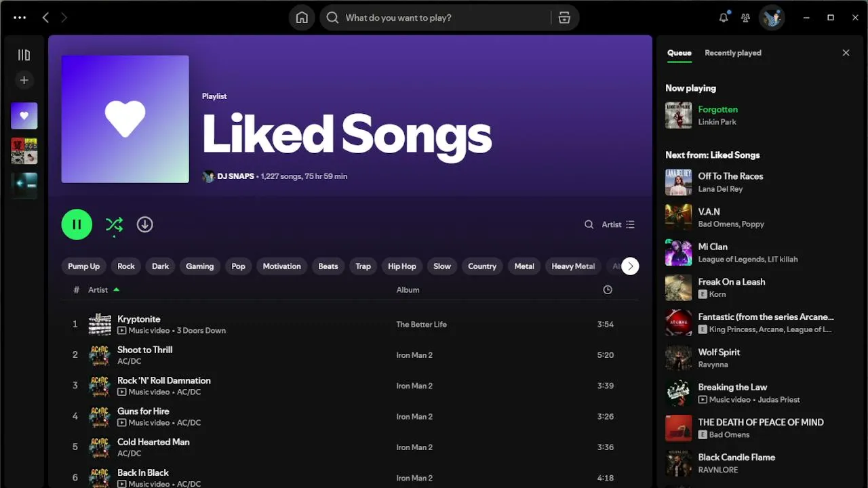This screenshot has height=488, width=868.
Task: Filter by the Pop tag
Action: (238, 266)
